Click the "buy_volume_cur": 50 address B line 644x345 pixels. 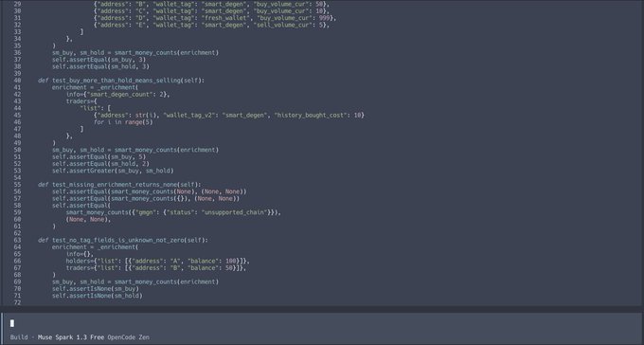click(x=211, y=4)
